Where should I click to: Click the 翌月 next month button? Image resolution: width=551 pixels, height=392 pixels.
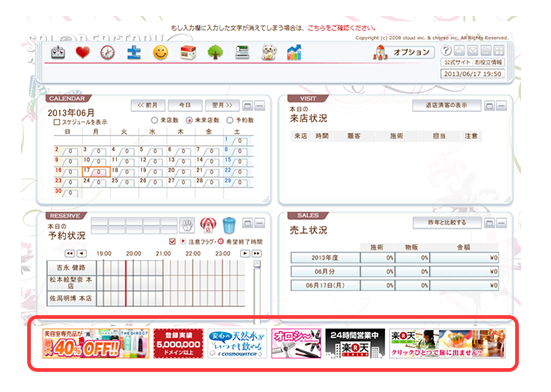pos(222,105)
